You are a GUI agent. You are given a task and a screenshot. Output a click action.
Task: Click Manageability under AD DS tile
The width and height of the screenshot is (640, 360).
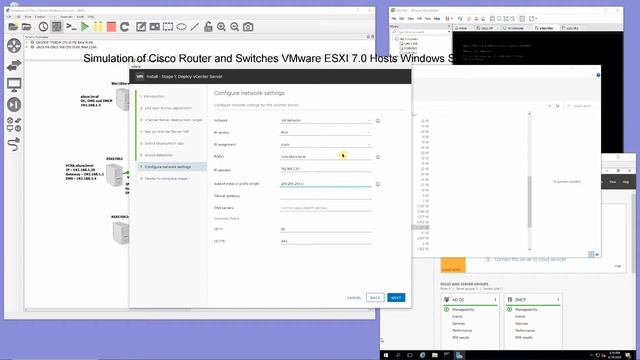[x=463, y=309]
